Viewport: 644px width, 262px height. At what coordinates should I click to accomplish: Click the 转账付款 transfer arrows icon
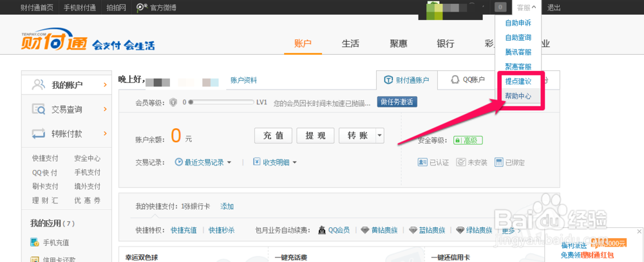(x=38, y=133)
